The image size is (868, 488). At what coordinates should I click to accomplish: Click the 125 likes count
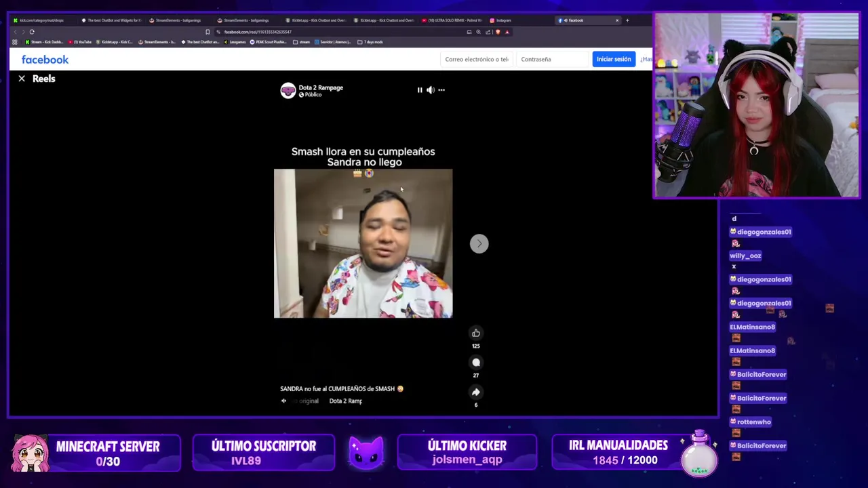pos(476,346)
